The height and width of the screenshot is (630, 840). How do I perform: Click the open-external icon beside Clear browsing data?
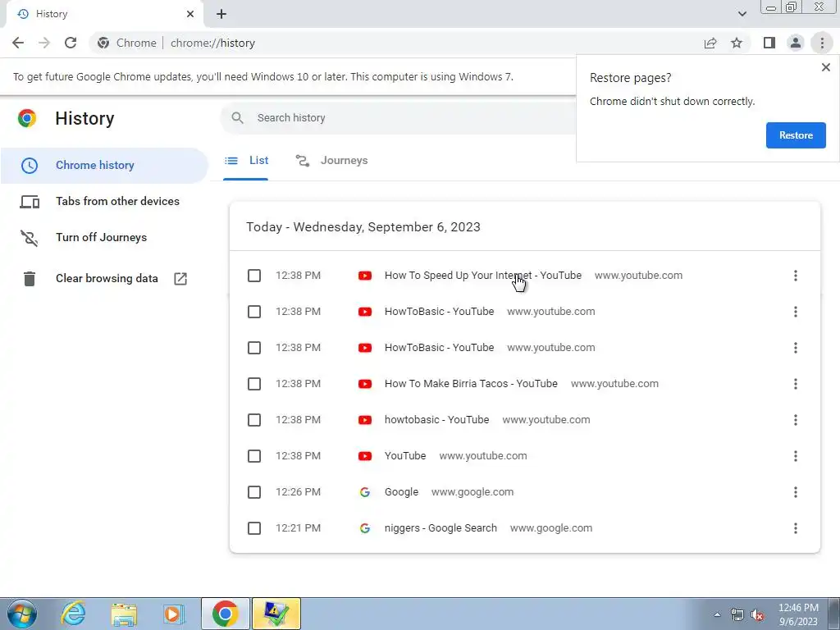tap(180, 279)
